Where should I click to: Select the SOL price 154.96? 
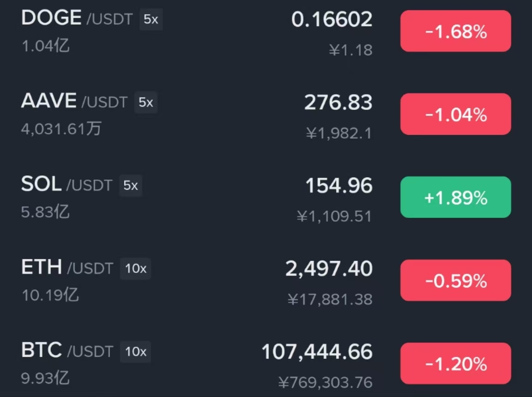[x=339, y=186]
